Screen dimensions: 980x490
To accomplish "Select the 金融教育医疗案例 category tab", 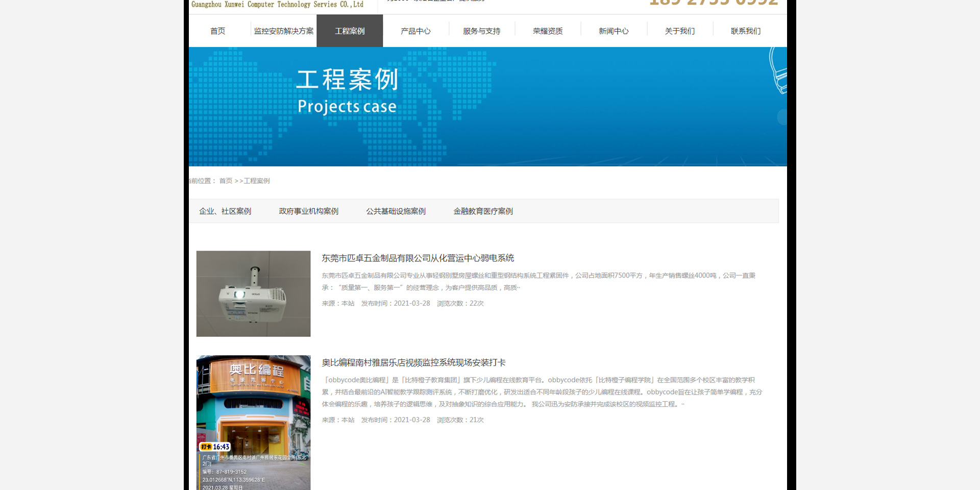I will 483,211.
